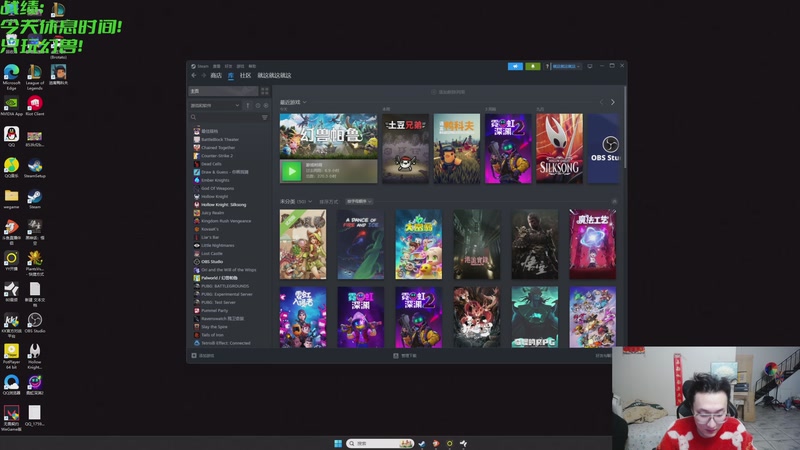800x450 pixels.
Task: Select BattleBlock Theater in game list
Action: pyautogui.click(x=220, y=139)
